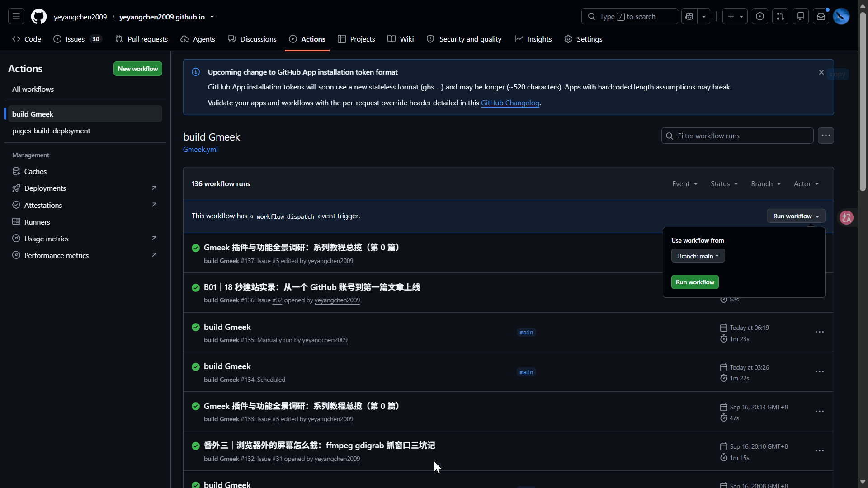
Task: Open manually run build Gmeek #135
Action: (x=227, y=327)
